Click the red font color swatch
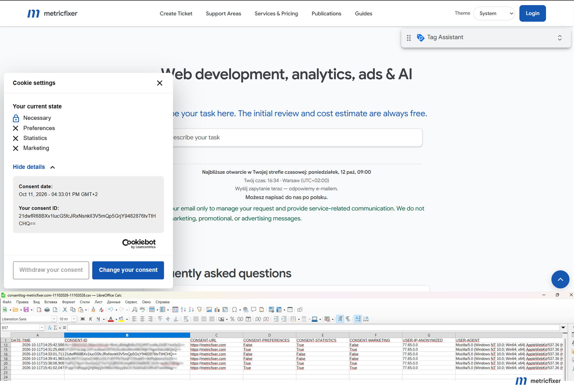The image size is (574, 392). click(111, 319)
